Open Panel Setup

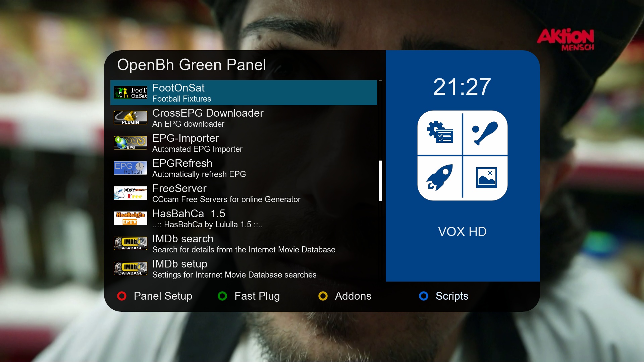coord(163,296)
